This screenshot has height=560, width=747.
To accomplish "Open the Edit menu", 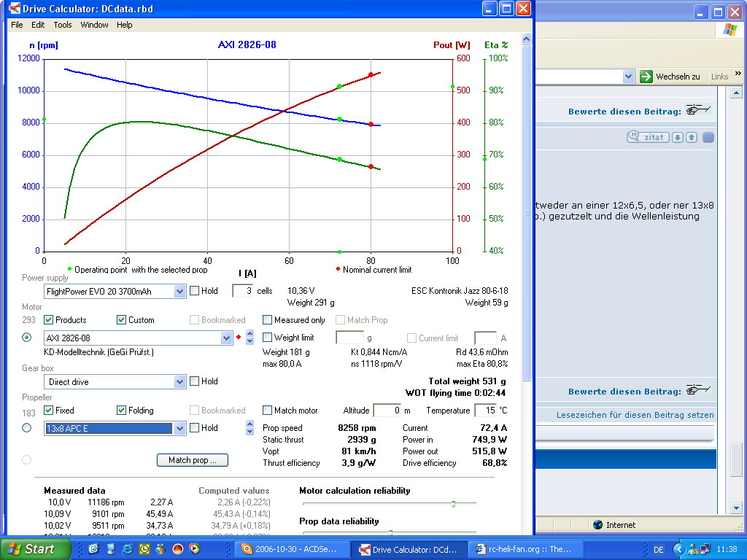I will tap(38, 25).
